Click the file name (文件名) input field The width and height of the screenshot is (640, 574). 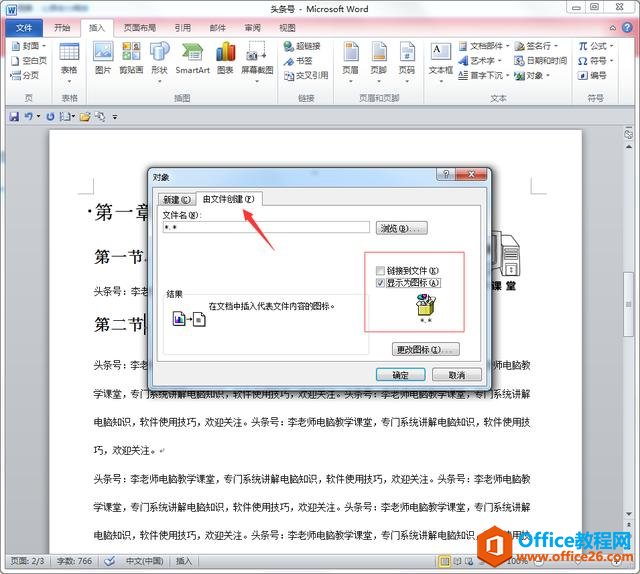(266, 227)
